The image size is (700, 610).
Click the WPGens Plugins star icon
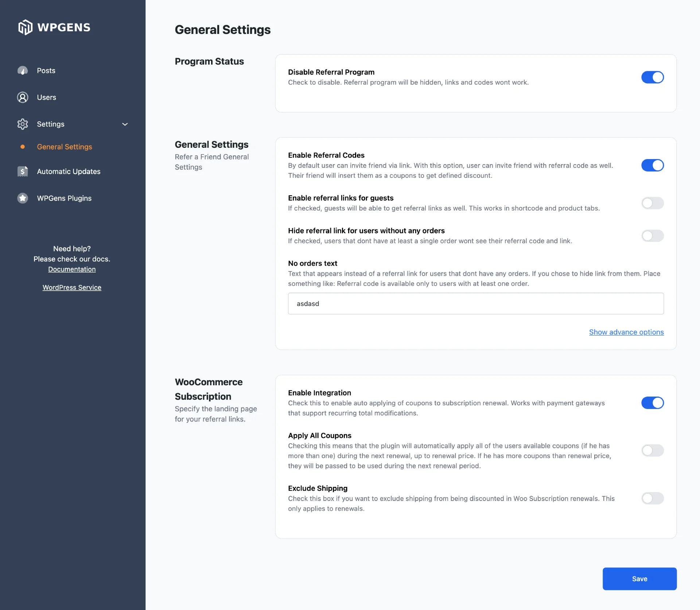[23, 198]
